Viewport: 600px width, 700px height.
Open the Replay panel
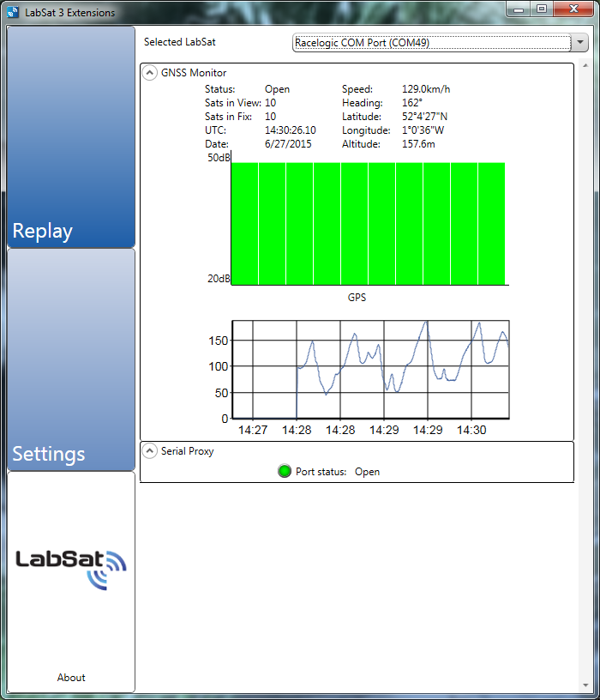pyautogui.click(x=71, y=136)
